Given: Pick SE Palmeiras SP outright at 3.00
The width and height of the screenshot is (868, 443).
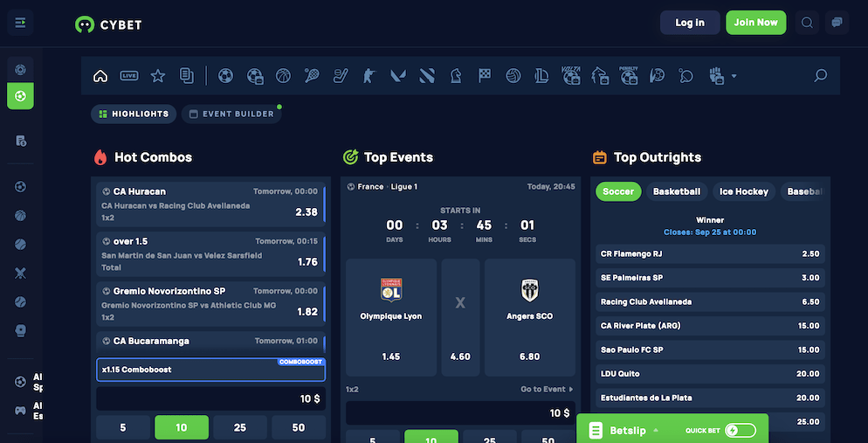Looking at the screenshot, I should 710,278.
